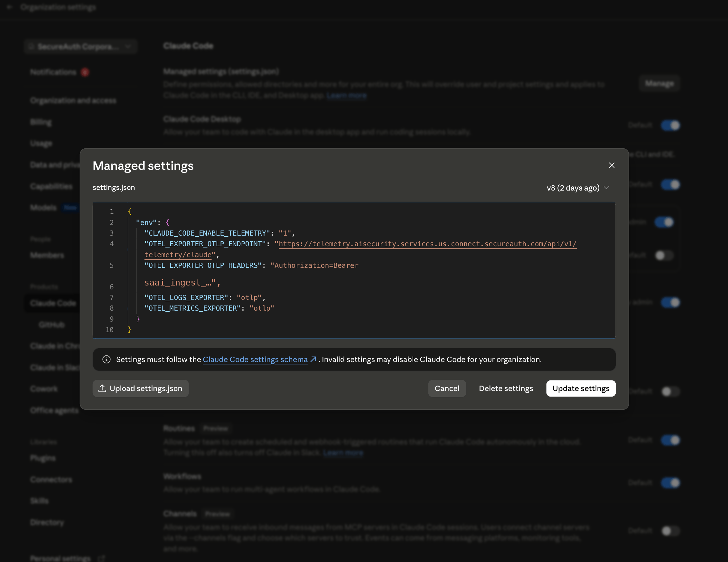Click the OTEL_METRICS_EXPORTER key text

pyautogui.click(x=192, y=308)
